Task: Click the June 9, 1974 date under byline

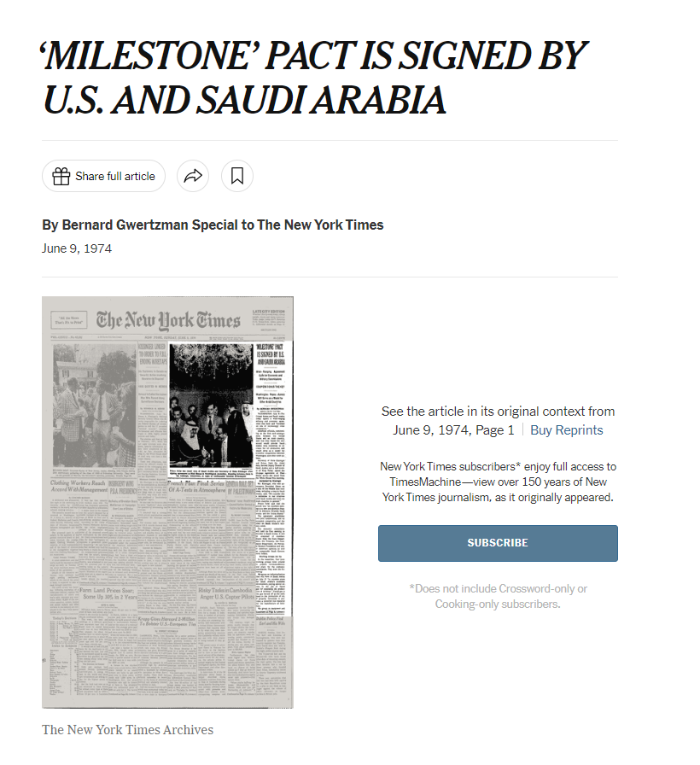Action: (x=77, y=248)
